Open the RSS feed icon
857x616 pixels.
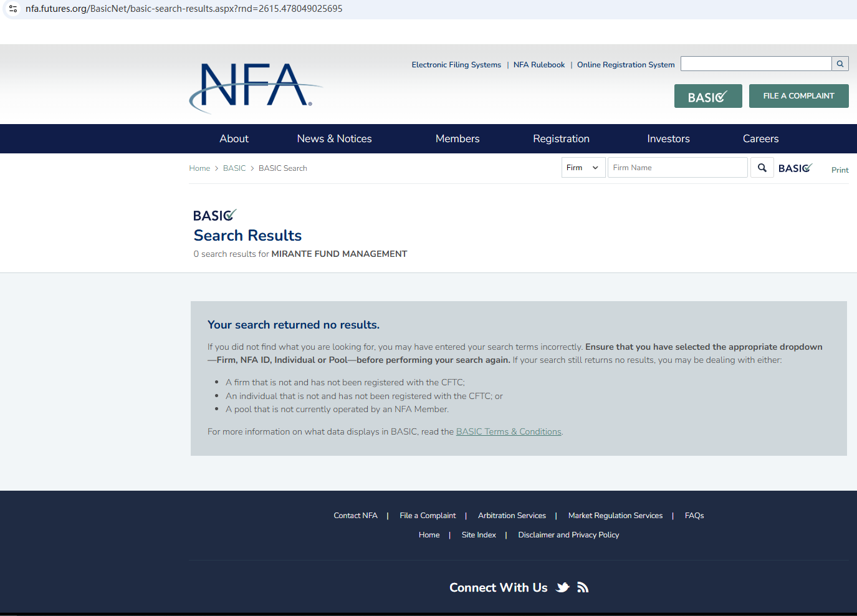pos(583,587)
